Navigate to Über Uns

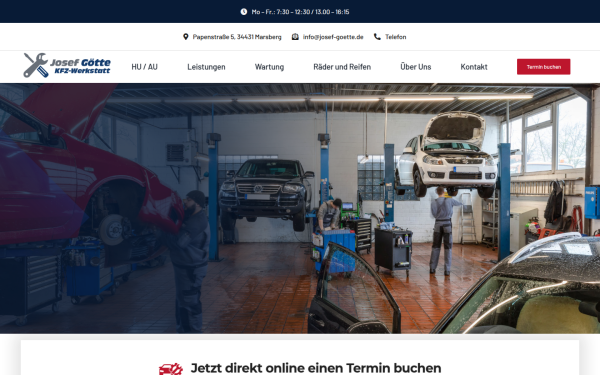click(416, 67)
